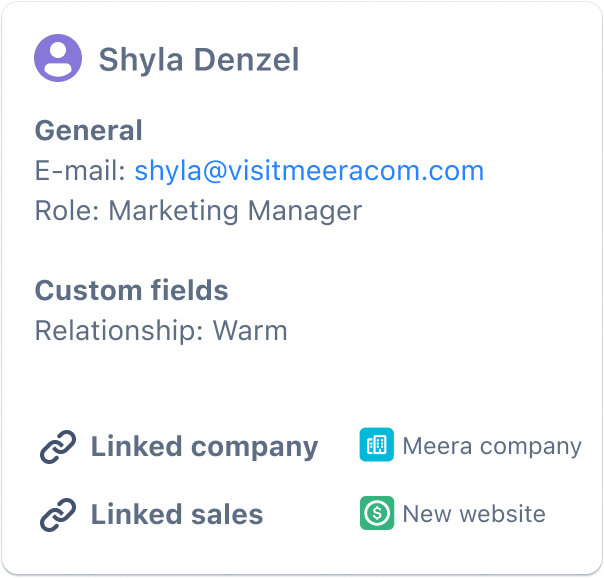
Task: Click the chain icon beside Linked sales
Action: tap(58, 515)
